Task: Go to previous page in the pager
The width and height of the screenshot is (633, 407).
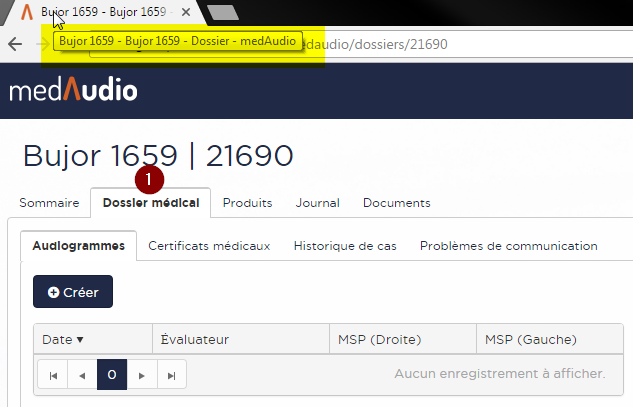Action: [82, 375]
